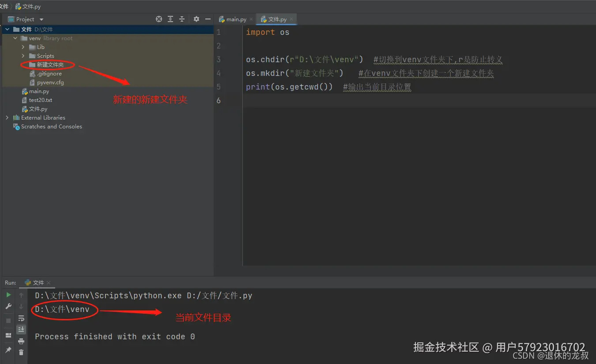Place cursor on empty editor line 6
Image resolution: width=596 pixels, height=364 pixels.
click(419, 101)
